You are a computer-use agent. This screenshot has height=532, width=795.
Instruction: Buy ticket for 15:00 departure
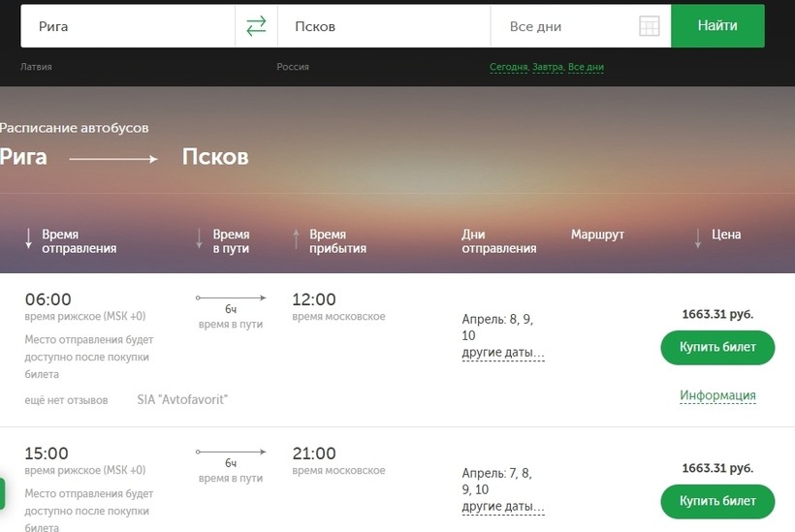pyautogui.click(x=717, y=502)
